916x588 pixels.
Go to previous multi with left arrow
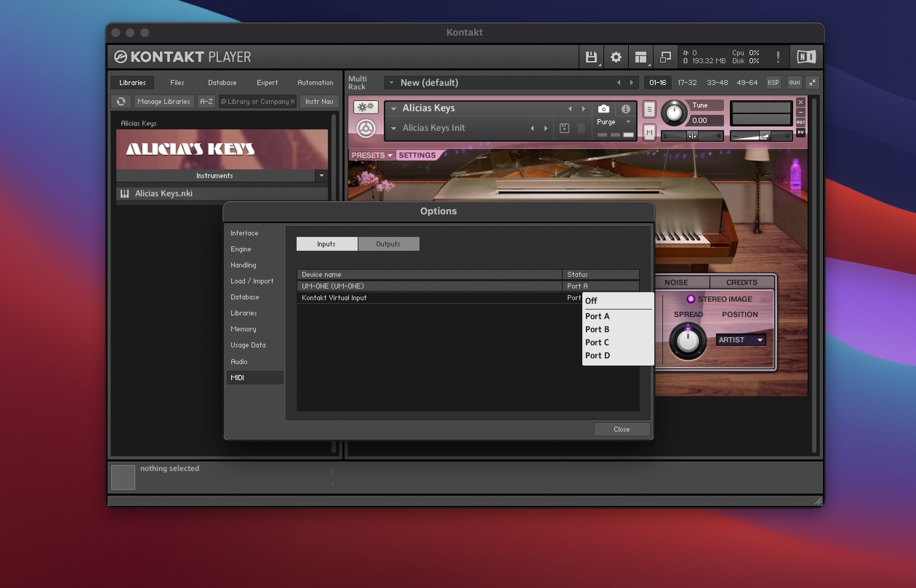click(x=619, y=82)
